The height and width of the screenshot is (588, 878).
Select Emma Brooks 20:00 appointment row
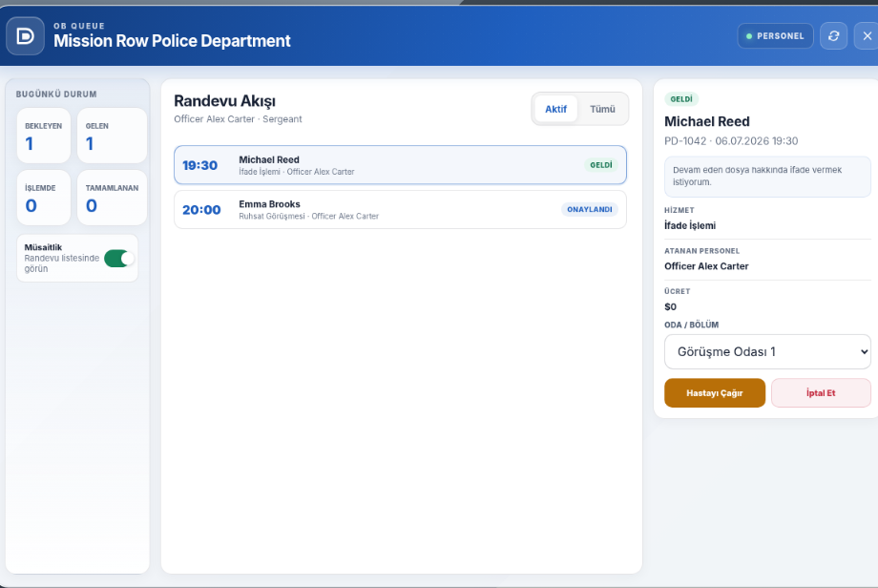click(400, 209)
